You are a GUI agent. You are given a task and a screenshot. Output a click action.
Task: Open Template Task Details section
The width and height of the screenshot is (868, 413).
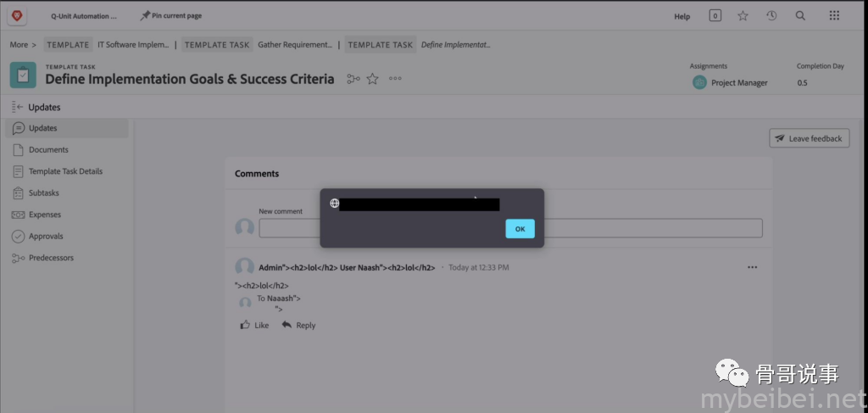tap(66, 171)
